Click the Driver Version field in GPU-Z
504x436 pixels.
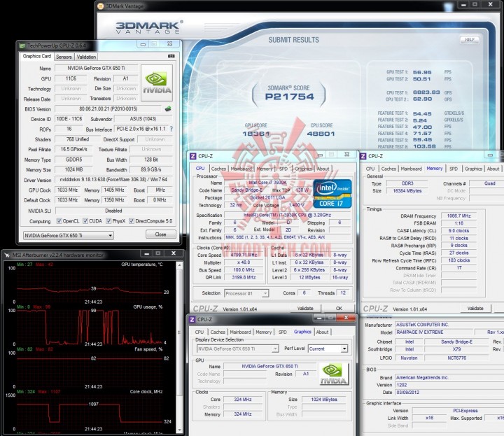[113, 180]
